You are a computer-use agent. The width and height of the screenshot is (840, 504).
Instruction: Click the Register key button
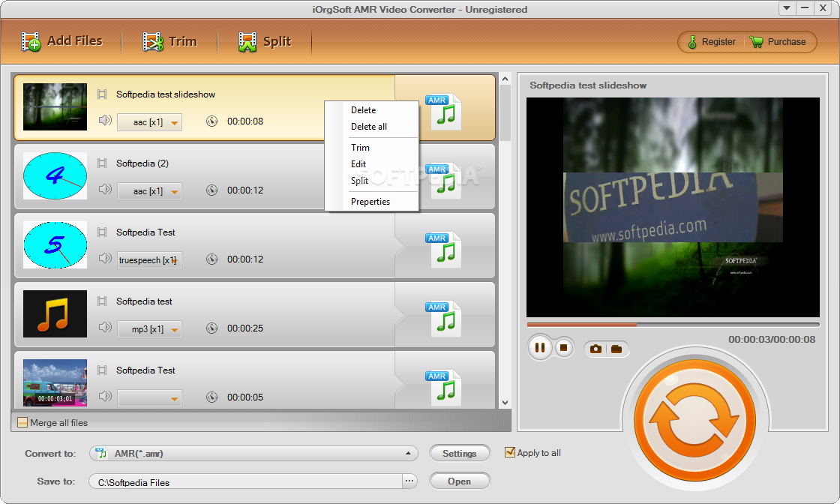click(712, 42)
